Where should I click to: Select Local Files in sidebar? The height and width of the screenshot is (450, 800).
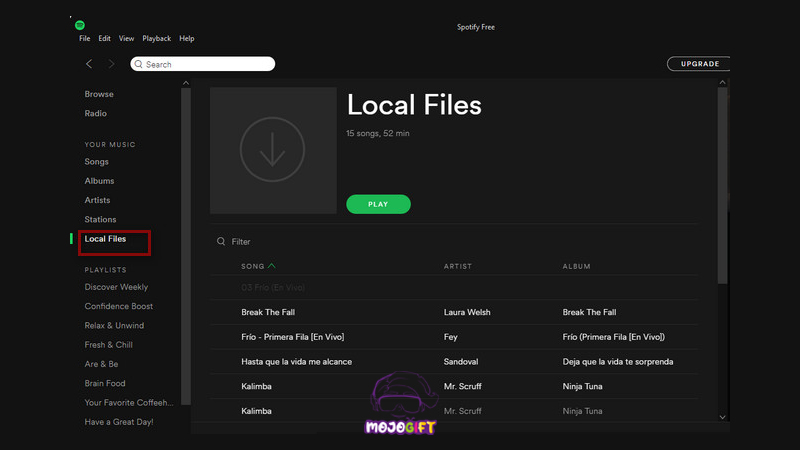(105, 239)
